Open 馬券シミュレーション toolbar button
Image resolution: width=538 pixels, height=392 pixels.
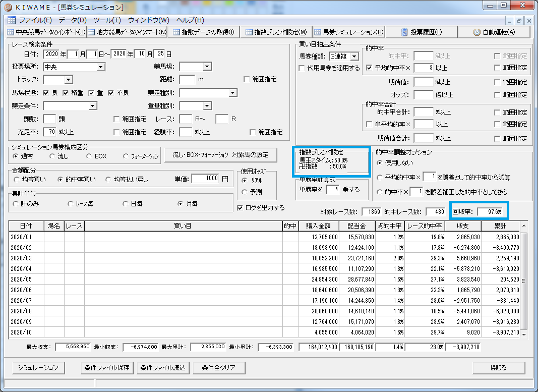point(348,32)
